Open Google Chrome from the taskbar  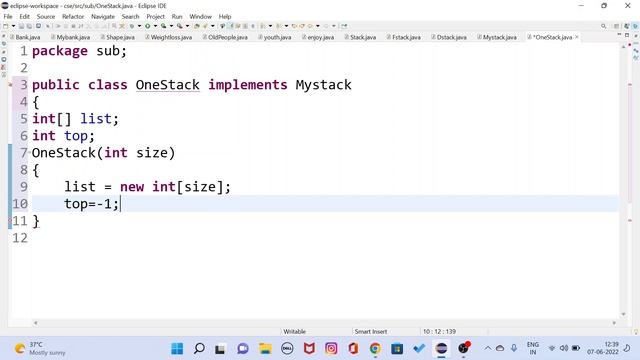(x=375, y=349)
